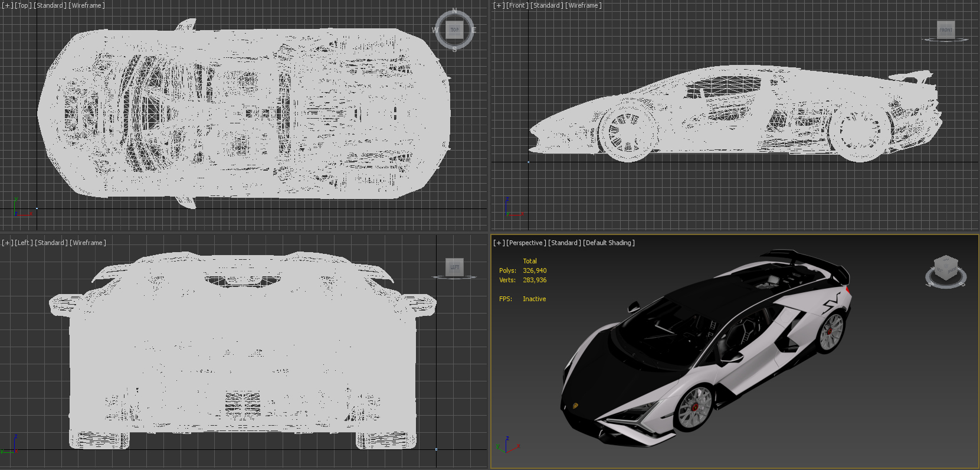The width and height of the screenshot is (980, 470).
Task: Click the W compass marker on Top ViewCube
Action: (435, 30)
